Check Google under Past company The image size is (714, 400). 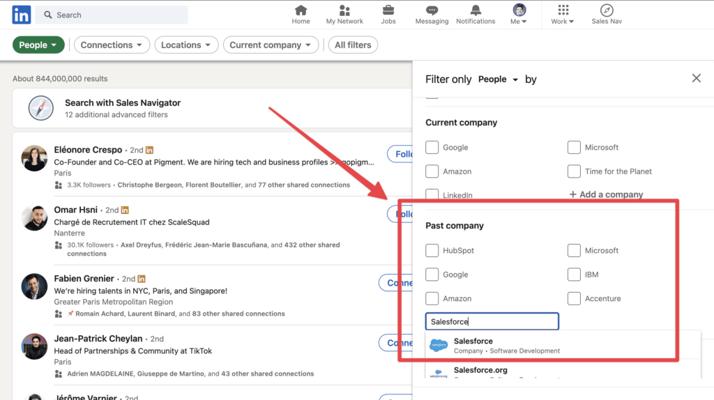click(432, 274)
